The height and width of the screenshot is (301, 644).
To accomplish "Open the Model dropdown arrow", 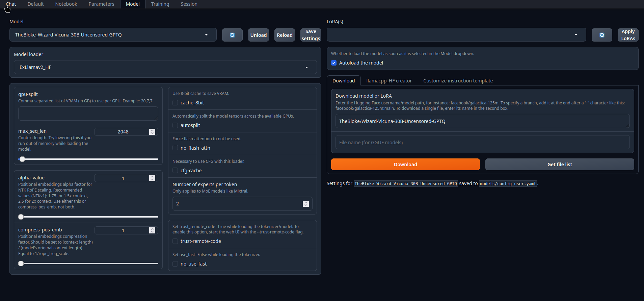I will click(206, 35).
